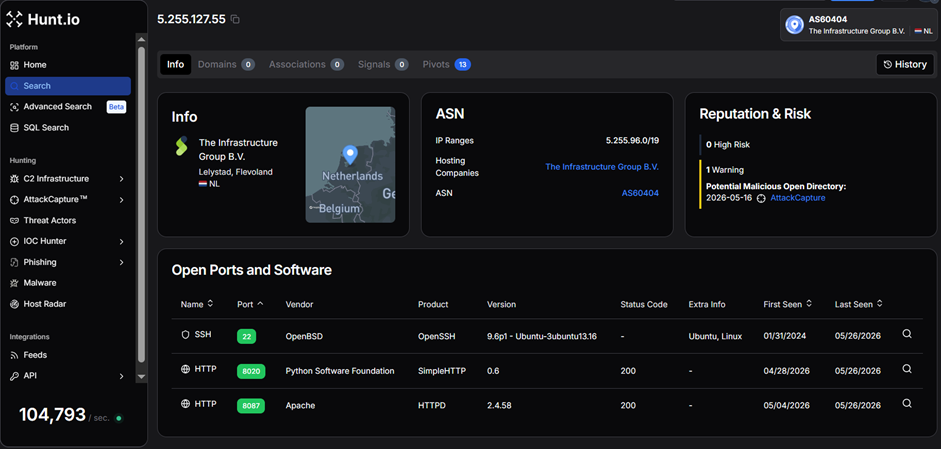Click the green port 8020 badge
This screenshot has height=449, width=941.
point(251,371)
